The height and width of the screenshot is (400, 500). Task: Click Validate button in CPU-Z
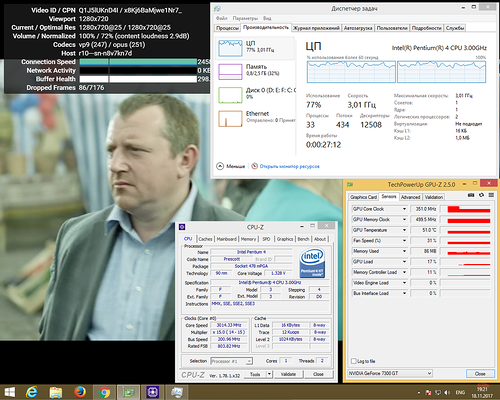tap(288, 374)
